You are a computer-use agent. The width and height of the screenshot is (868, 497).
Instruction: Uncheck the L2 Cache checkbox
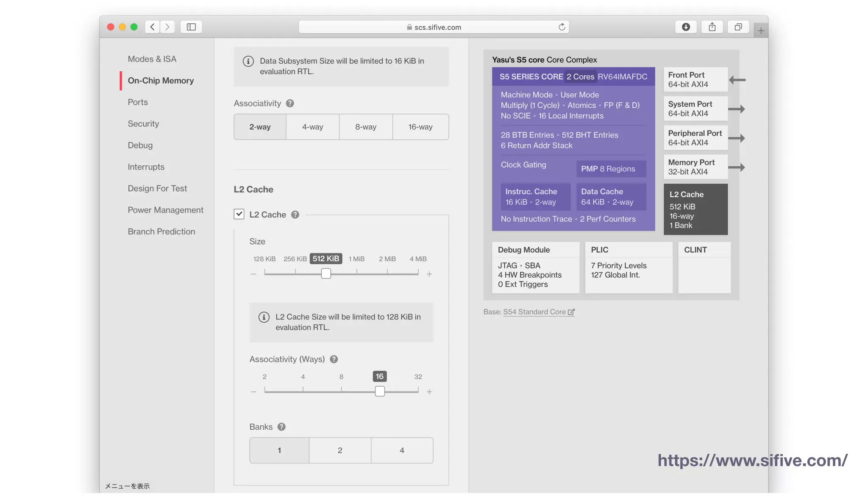[239, 214]
